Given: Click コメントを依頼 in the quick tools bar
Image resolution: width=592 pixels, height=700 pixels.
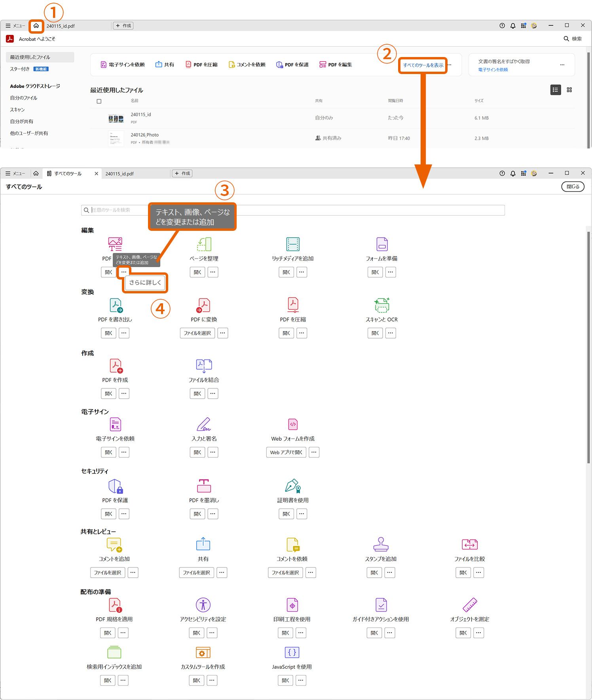Looking at the screenshot, I should pyautogui.click(x=247, y=65).
